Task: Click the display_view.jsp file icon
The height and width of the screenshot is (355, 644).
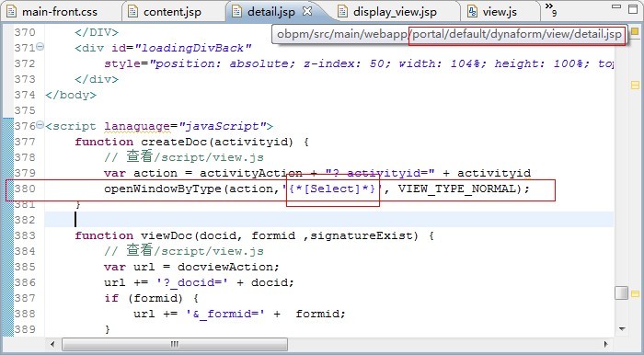Action: [x=342, y=11]
